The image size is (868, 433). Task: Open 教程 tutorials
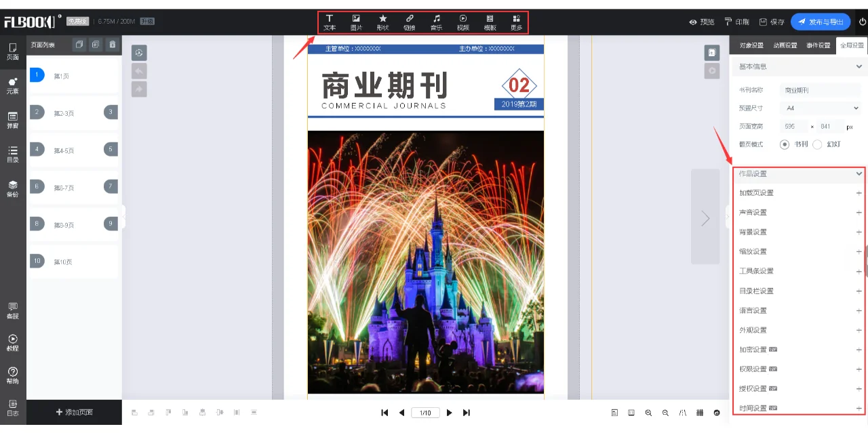(13, 343)
